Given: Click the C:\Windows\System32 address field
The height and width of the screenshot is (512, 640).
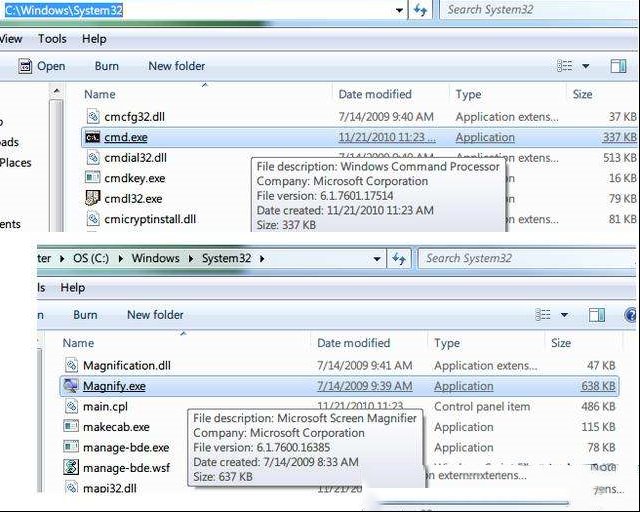Looking at the screenshot, I should click(x=197, y=10).
